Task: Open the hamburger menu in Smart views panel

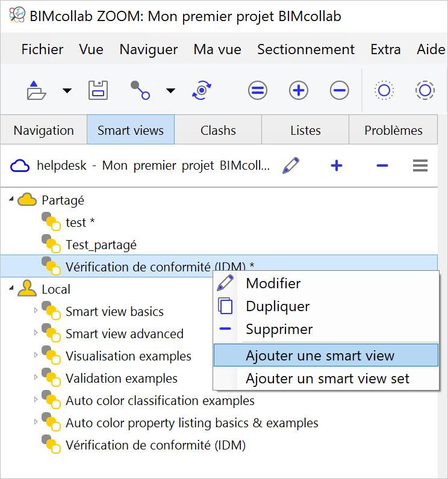Action: 420,165
